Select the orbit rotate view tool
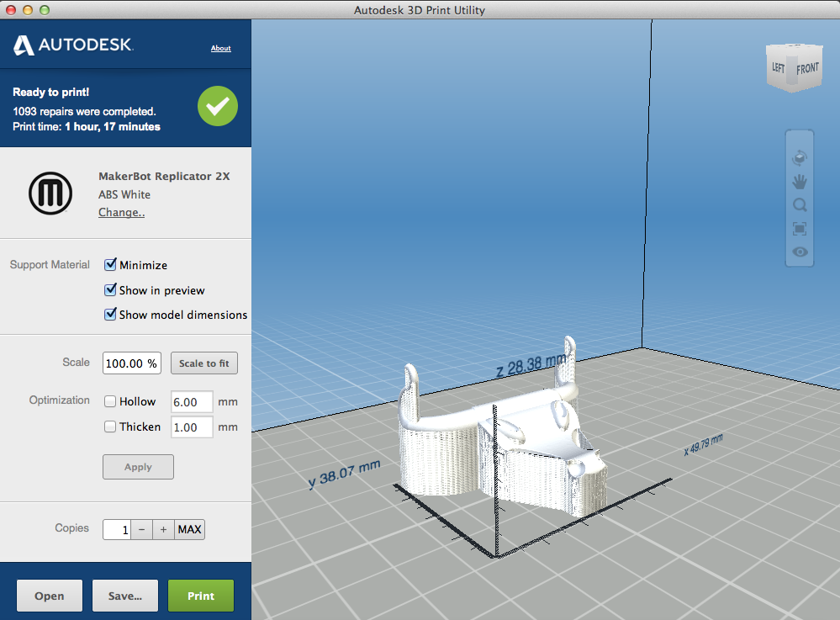This screenshot has width=840, height=620. pos(799,157)
